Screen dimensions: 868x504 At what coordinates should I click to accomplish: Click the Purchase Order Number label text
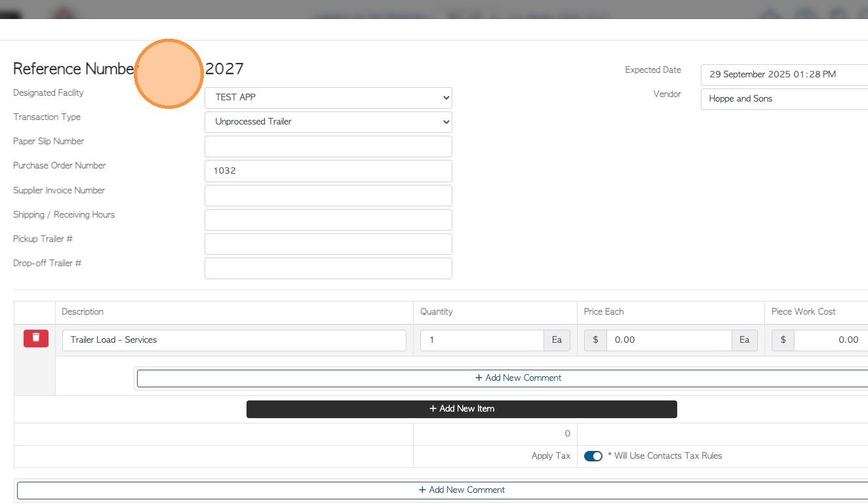tap(59, 166)
